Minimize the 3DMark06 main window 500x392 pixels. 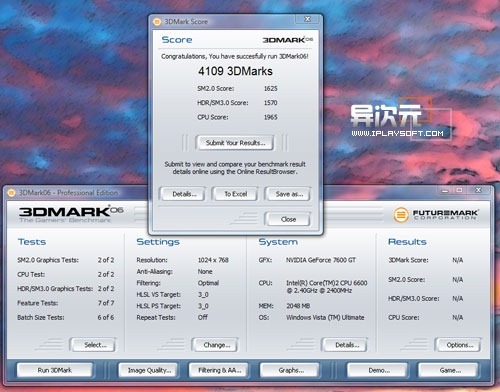pyautogui.click(x=445, y=191)
